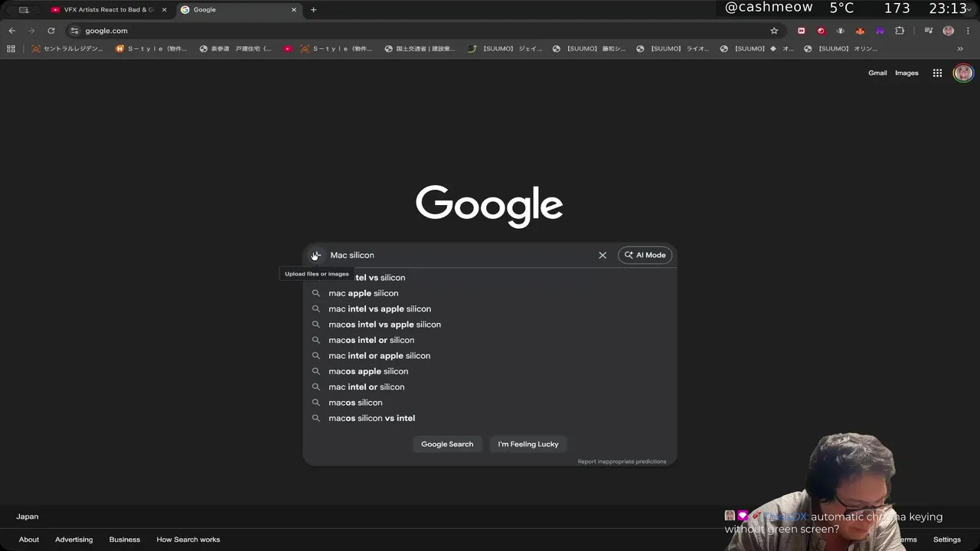Choose suggestion 'mac intel vs apple silicon'
Screen dimensions: 980x551
tap(490, 308)
